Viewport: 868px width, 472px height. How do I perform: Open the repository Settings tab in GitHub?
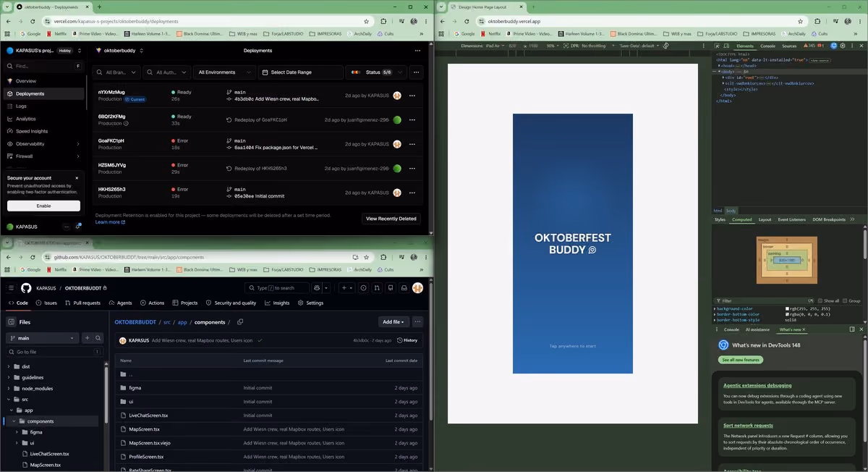pos(310,303)
